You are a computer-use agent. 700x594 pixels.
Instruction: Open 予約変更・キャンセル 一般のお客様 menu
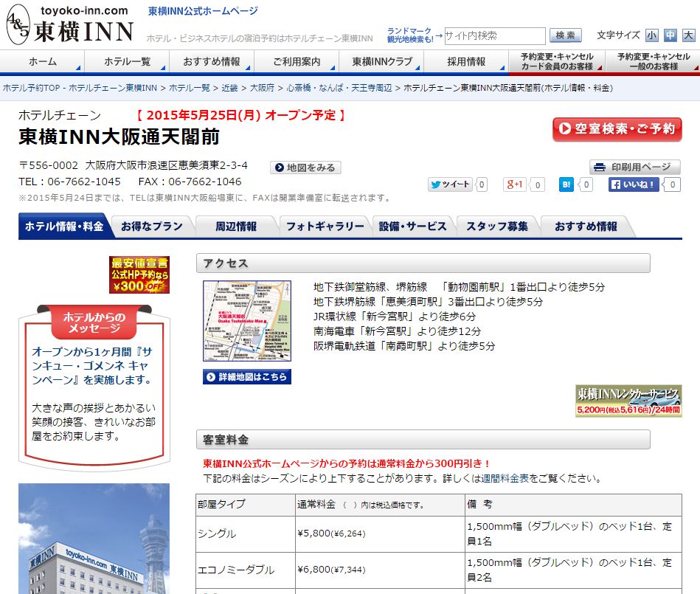(653, 62)
